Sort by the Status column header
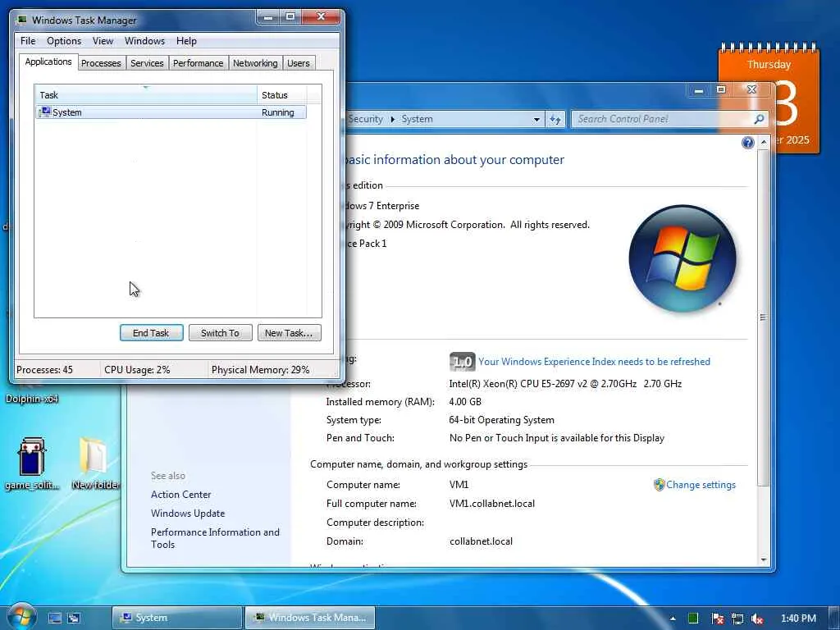Screen dimensions: 840x630 [x=282, y=95]
